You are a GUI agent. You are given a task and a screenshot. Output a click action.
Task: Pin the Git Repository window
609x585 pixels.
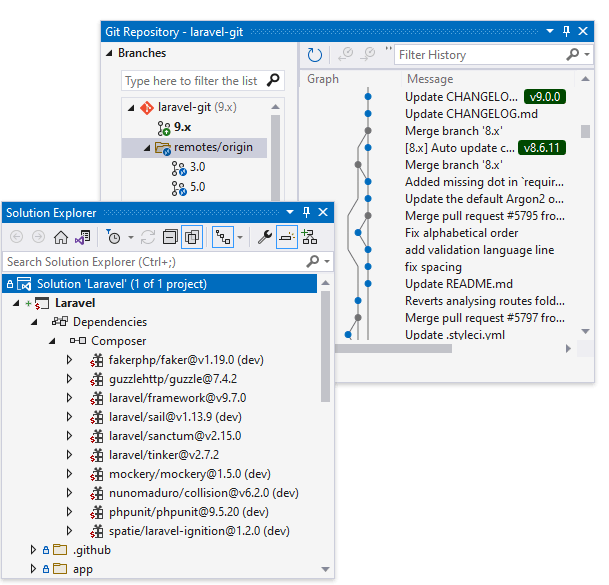tap(566, 31)
